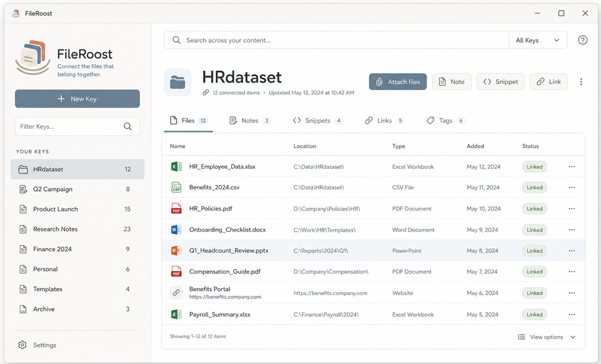Click the CSV icon beside Benefits_2024.csv

click(x=176, y=187)
